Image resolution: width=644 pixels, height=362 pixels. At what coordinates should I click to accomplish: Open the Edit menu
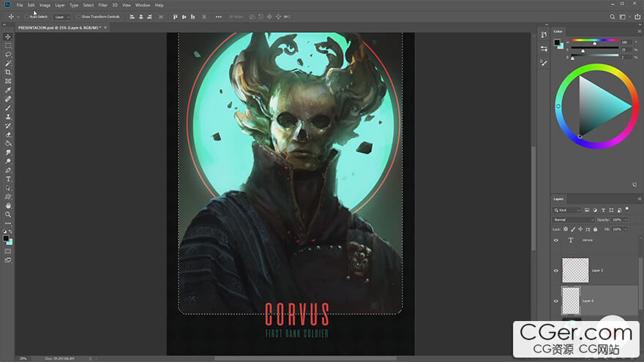tap(31, 5)
